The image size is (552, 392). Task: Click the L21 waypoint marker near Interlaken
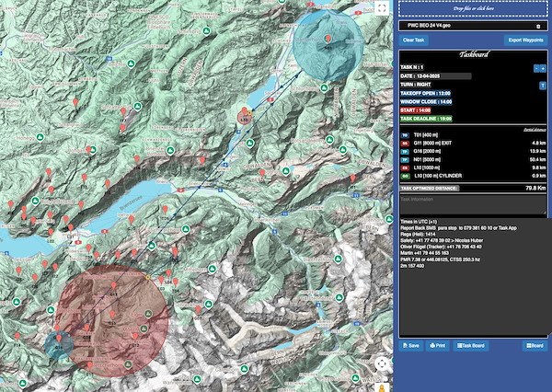pos(71,228)
